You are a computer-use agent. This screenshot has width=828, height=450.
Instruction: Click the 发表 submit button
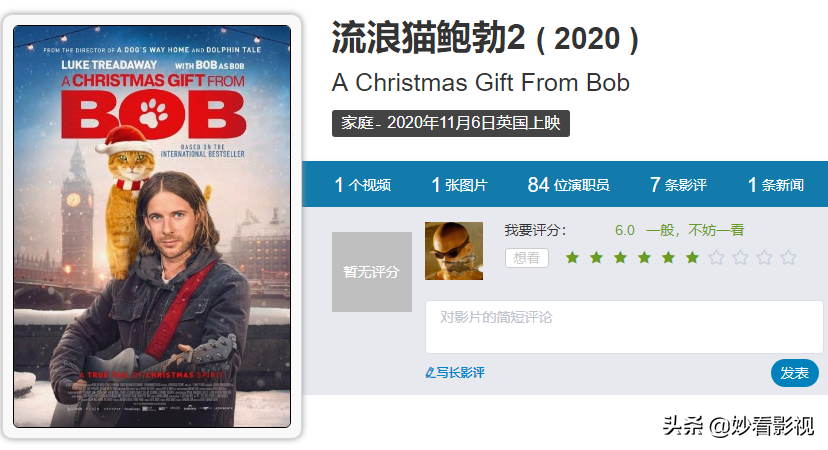[795, 373]
